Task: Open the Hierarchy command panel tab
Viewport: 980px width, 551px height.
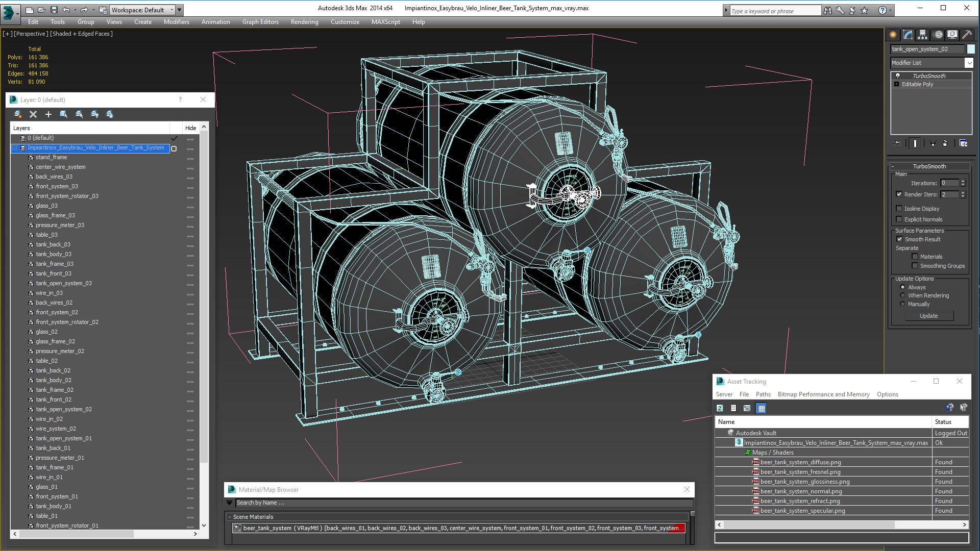Action: 922,35
